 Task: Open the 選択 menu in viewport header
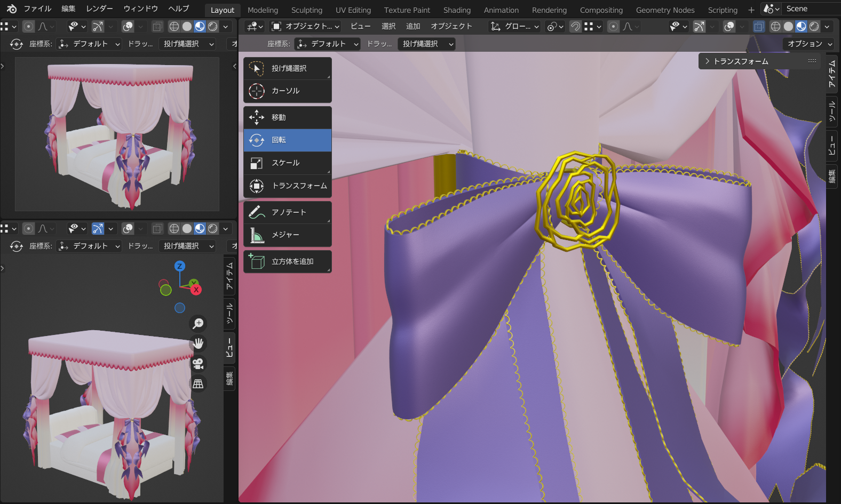[x=388, y=26]
